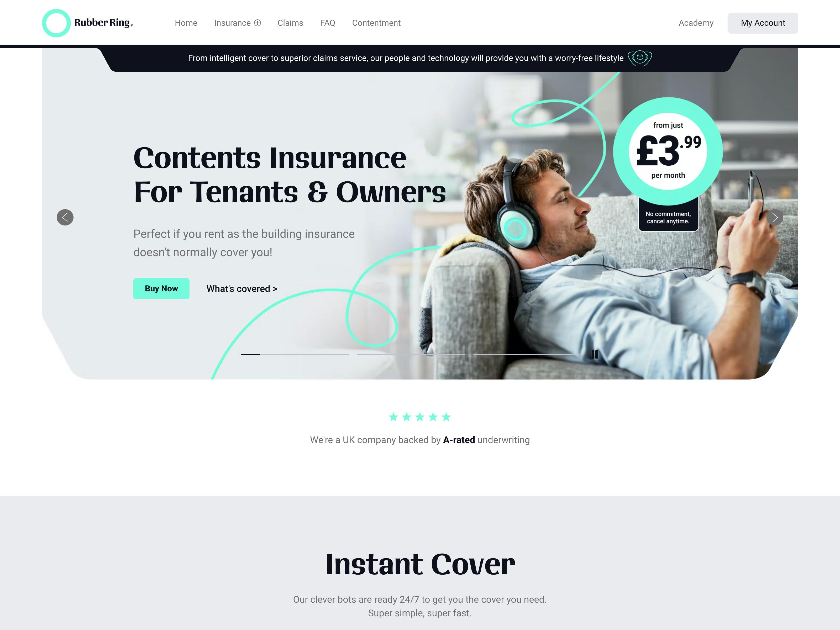This screenshot has width=840, height=630.
Task: Click the Home menu item
Action: (186, 23)
